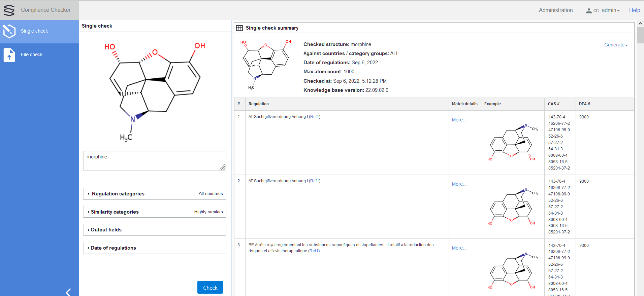Open the More... link in row 1
Viewport: 644px width, 296px height.
tap(459, 120)
